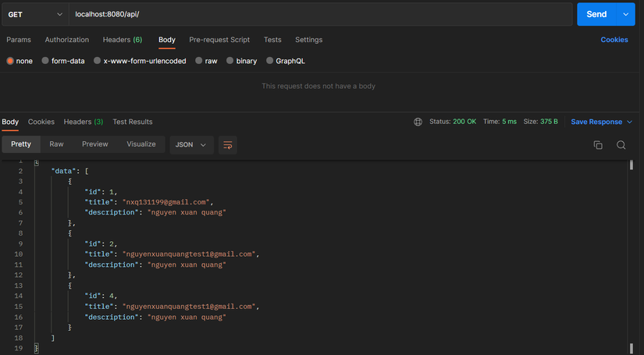Open the GET method dropdown
Image resolution: width=644 pixels, height=355 pixels.
[36, 15]
